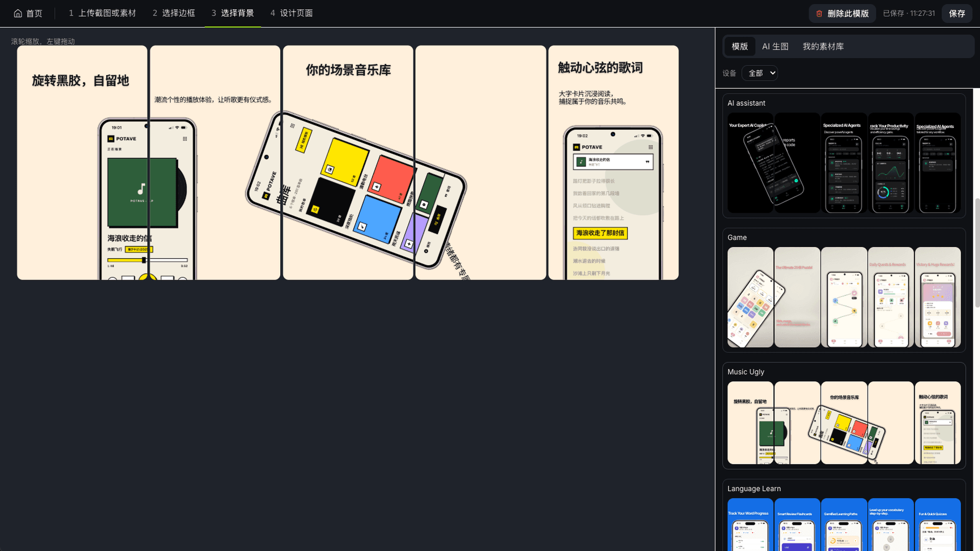Click the 已保存 · 11:27:31 status text
Viewport: 980px width, 551px height.
(x=909, y=14)
